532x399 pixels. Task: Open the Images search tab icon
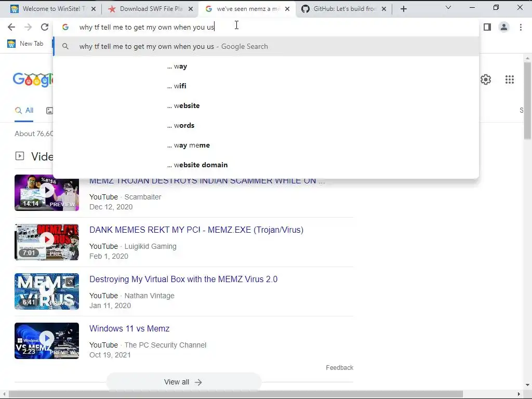tap(49, 111)
